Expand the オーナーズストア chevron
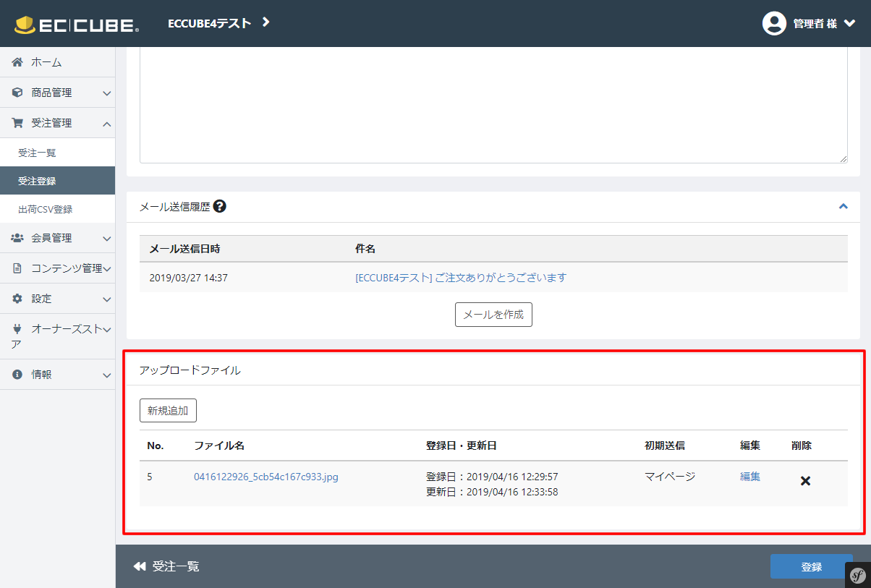 click(x=106, y=330)
